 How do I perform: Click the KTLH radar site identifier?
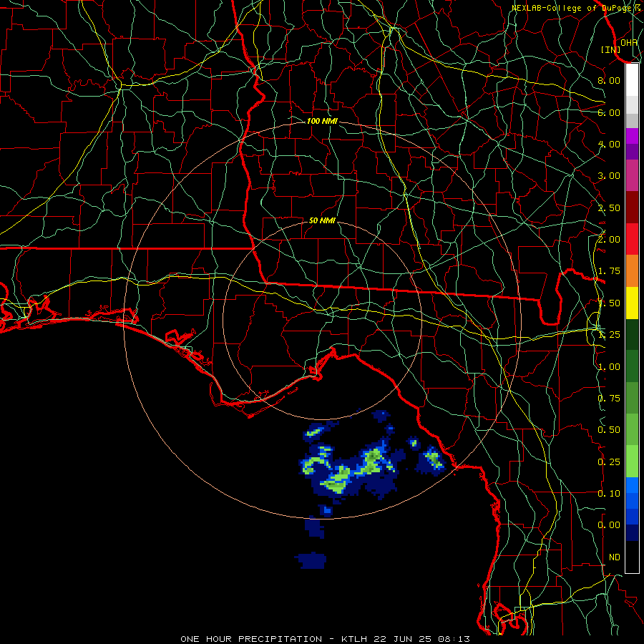(353, 639)
